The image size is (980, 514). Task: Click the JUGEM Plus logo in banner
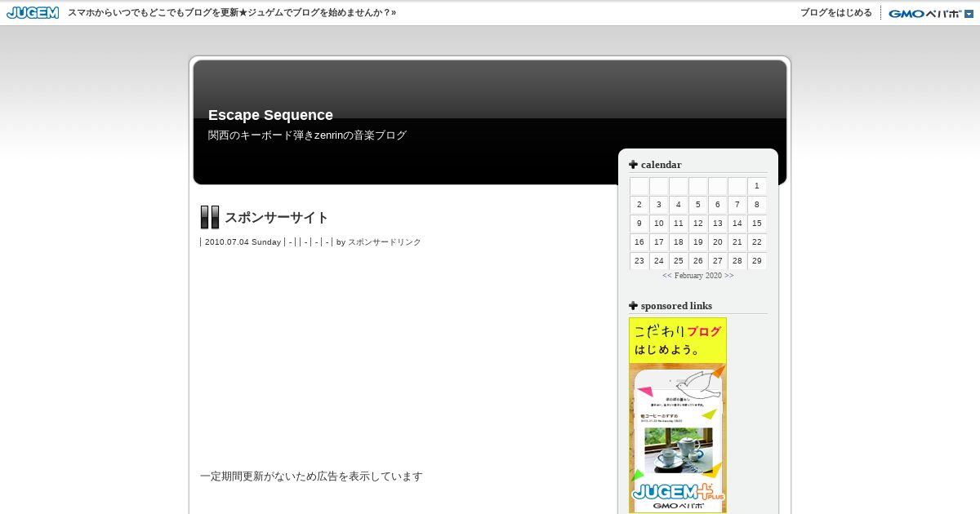pos(678,493)
